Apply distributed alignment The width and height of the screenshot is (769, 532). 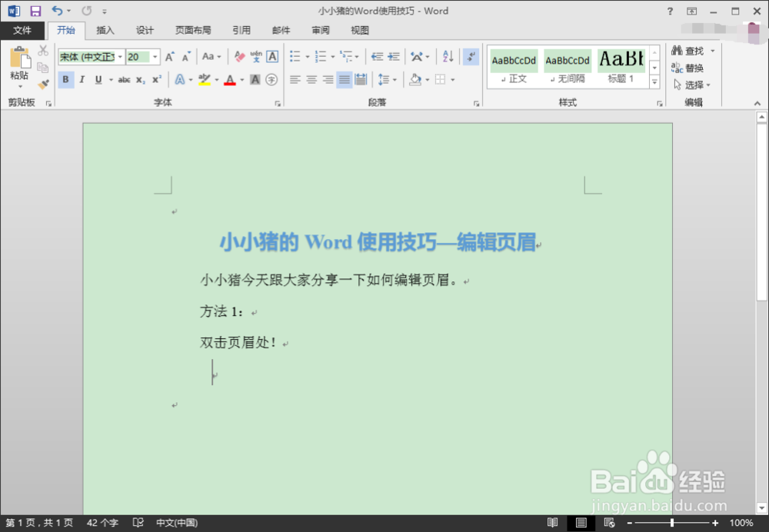click(x=361, y=79)
